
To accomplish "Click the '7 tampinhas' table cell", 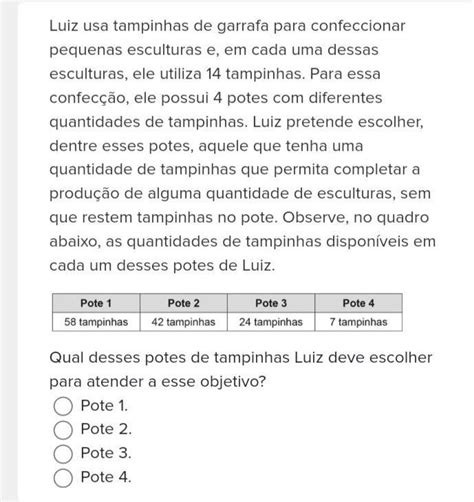I will click(358, 322).
